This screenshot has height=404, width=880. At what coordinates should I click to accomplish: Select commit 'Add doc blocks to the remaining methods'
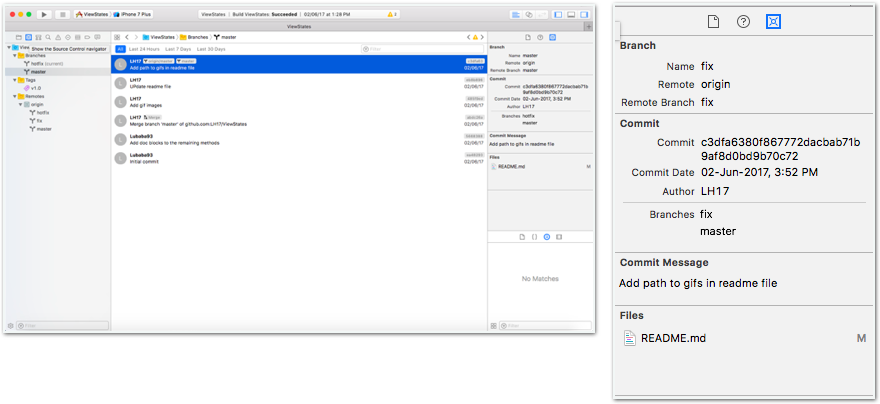point(299,139)
